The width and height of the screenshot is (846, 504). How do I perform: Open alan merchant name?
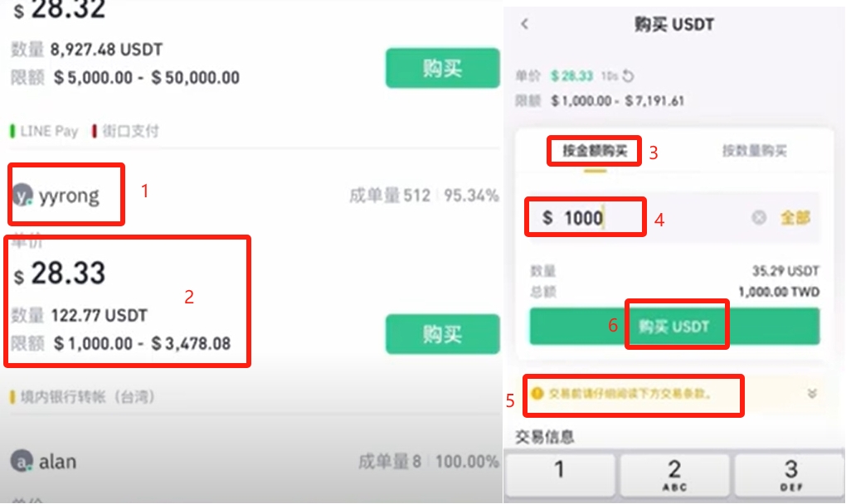(57, 461)
